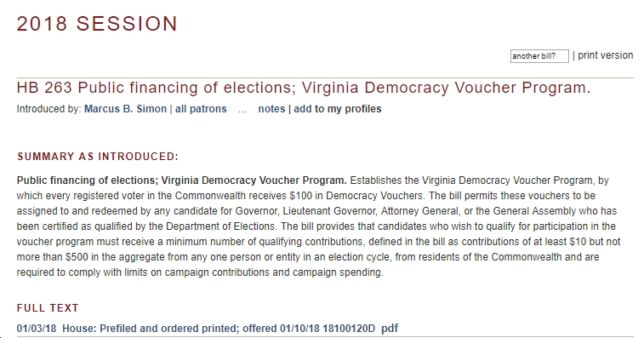Click the ellipsis between patrons and notes
Image resolution: width=644 pixels, height=338 pixels.
point(242,110)
